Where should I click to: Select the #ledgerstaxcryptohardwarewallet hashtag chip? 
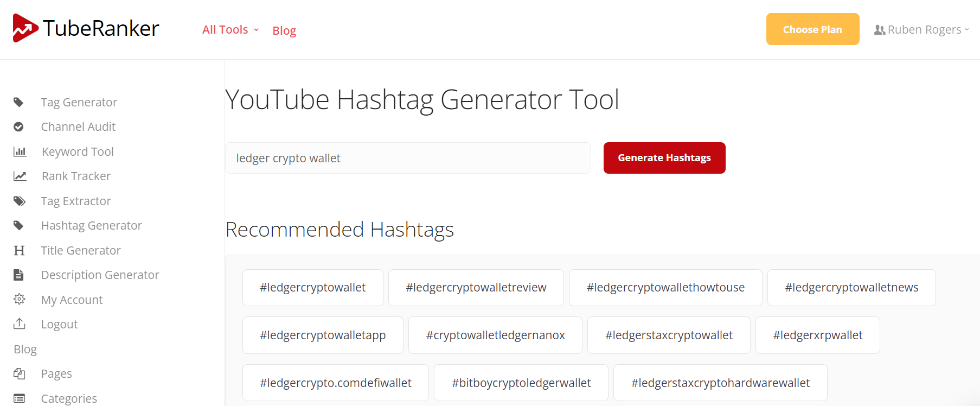pos(720,383)
